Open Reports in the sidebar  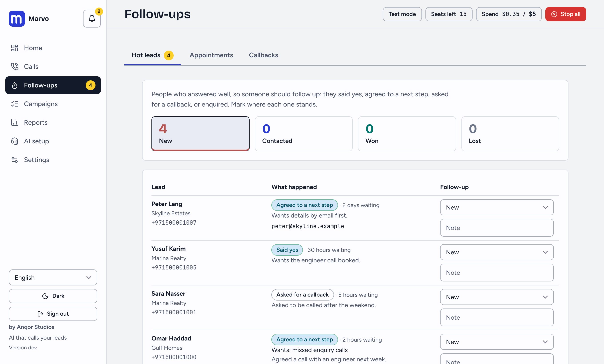pyautogui.click(x=53, y=123)
